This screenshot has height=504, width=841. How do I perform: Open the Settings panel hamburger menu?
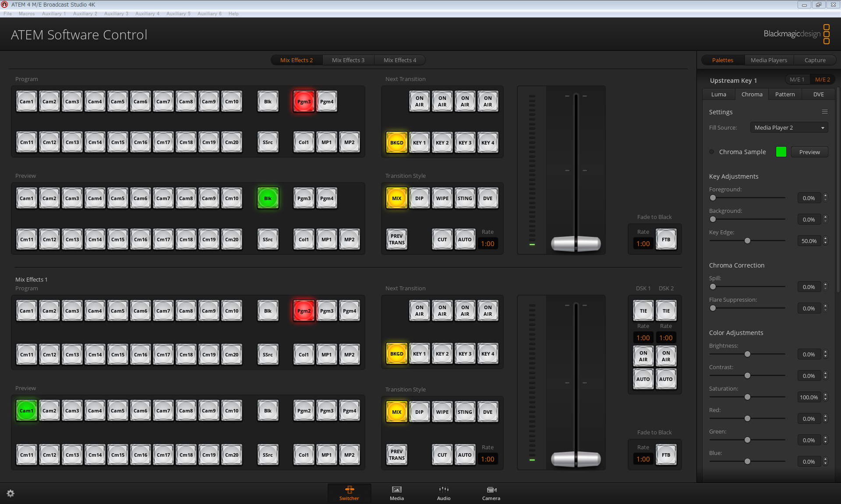coord(824,112)
